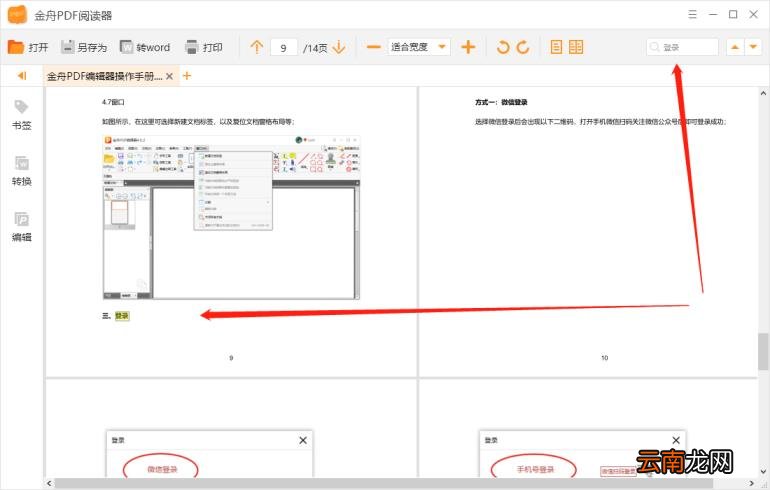
Task: Jump to next search result
Action: pyautogui.click(x=753, y=47)
